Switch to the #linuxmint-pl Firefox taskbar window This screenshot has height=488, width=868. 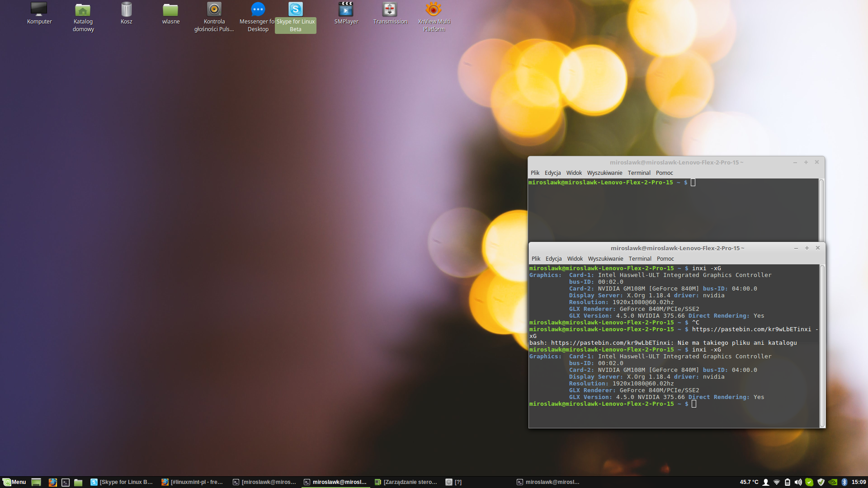tap(193, 482)
